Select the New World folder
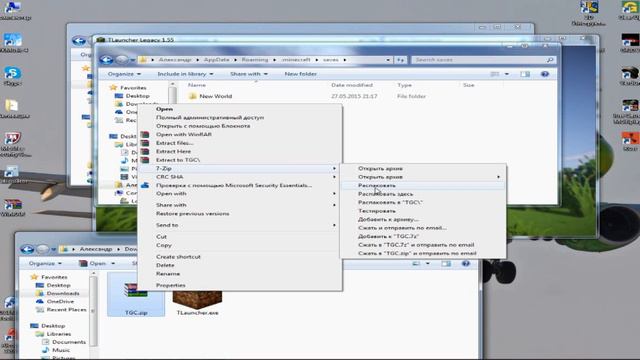 216,96
